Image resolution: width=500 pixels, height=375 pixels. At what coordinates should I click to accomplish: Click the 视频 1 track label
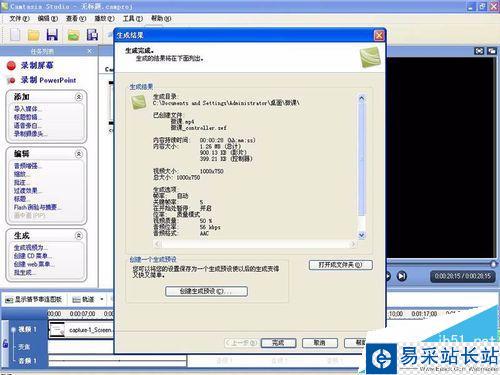coord(27,329)
